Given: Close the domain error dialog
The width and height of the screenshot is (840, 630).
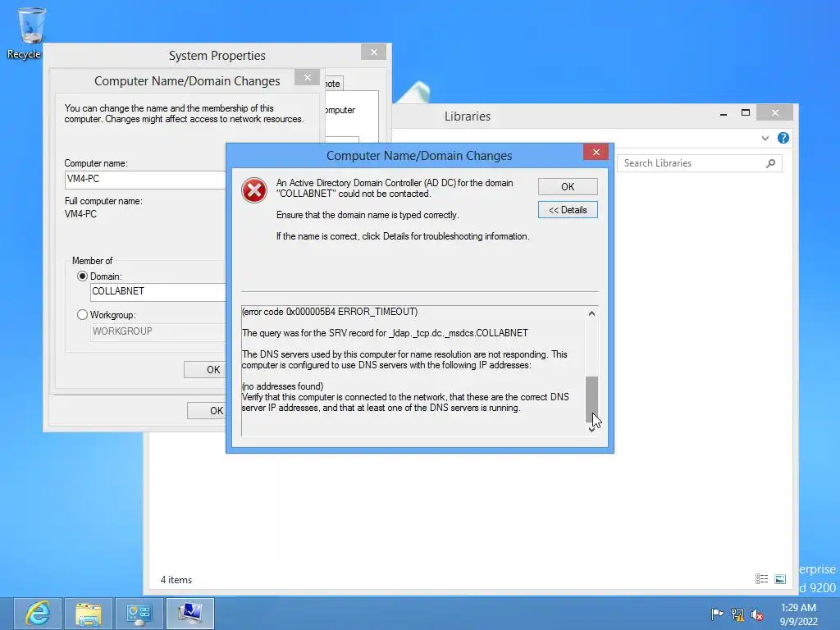Looking at the screenshot, I should pos(596,152).
